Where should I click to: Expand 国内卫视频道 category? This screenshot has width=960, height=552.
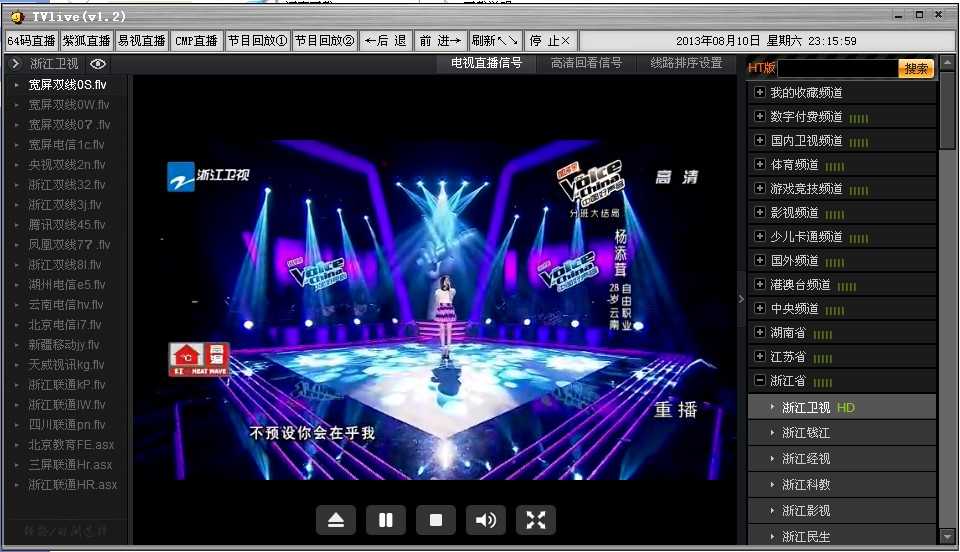coord(842,141)
